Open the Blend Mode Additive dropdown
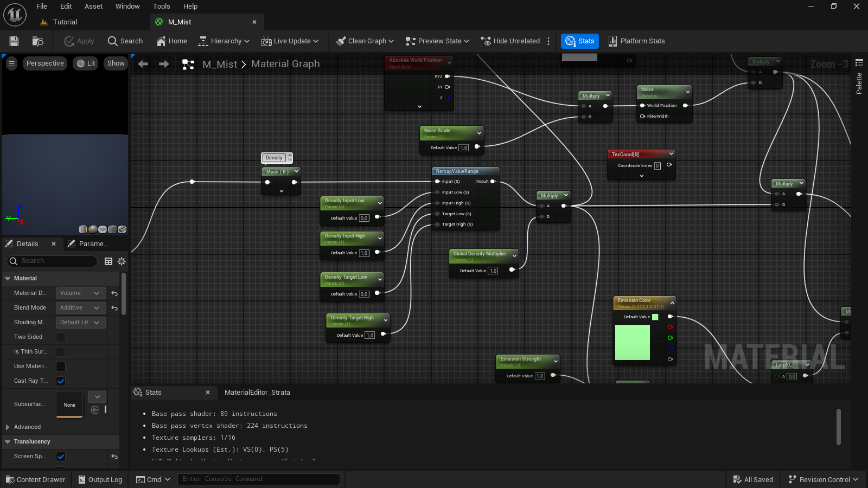Image resolution: width=868 pixels, height=488 pixels. click(80, 308)
